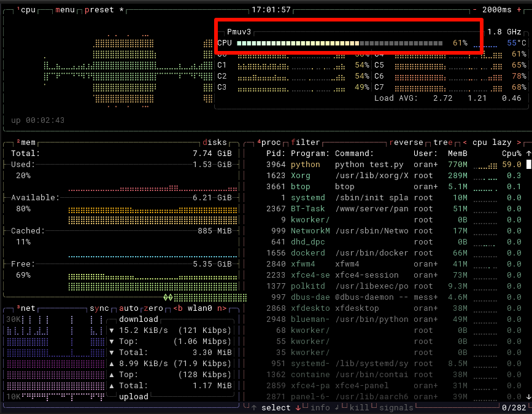
Task: Click the MemB column header
Action: 457,154
